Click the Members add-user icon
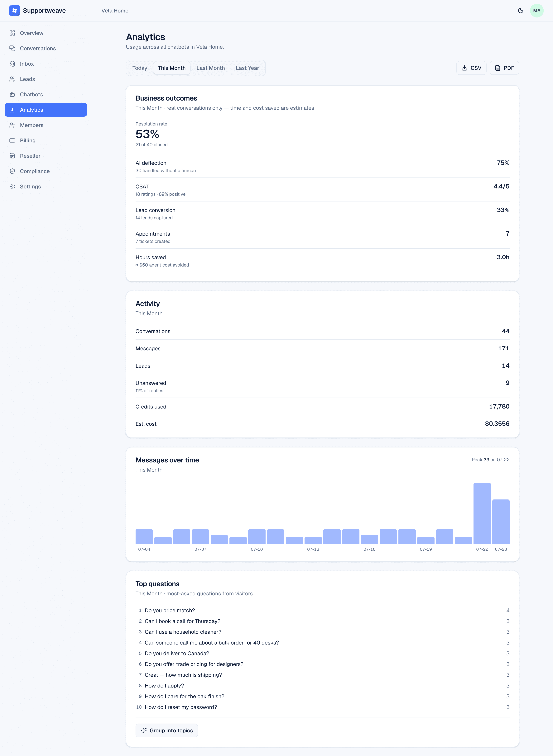 [x=12, y=125]
